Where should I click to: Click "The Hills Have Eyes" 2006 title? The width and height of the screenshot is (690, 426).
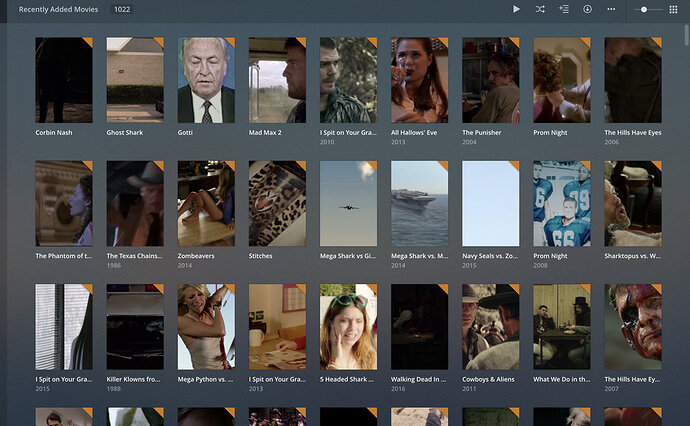(633, 132)
